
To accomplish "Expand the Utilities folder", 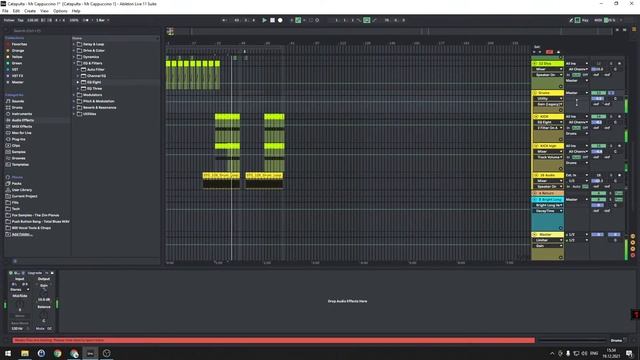I will [x=74, y=114].
